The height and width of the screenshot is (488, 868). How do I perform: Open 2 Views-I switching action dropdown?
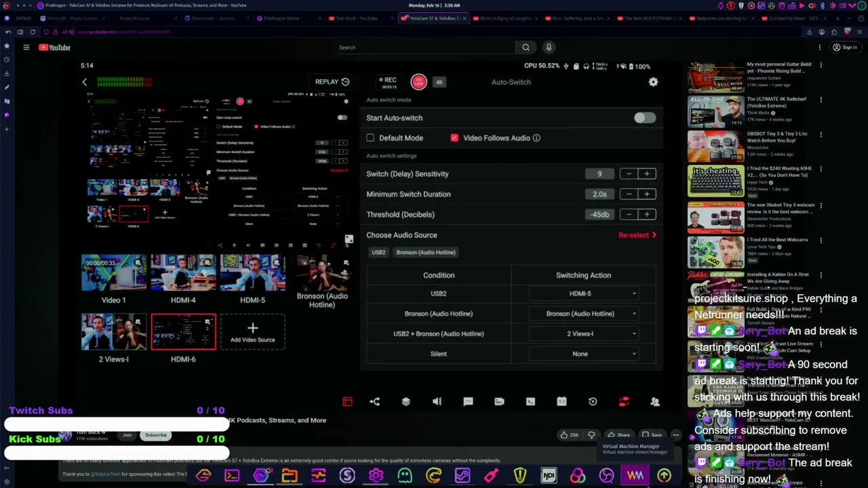pyautogui.click(x=583, y=333)
